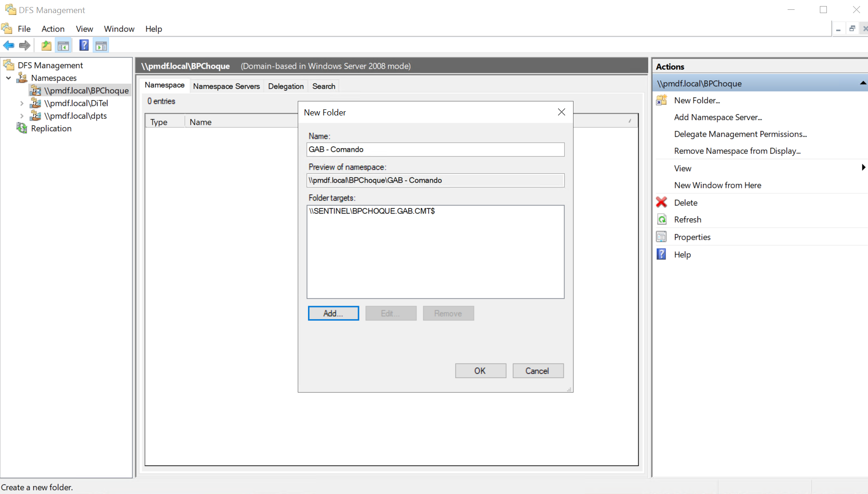
Task: Click the Refresh action
Action: click(x=687, y=220)
